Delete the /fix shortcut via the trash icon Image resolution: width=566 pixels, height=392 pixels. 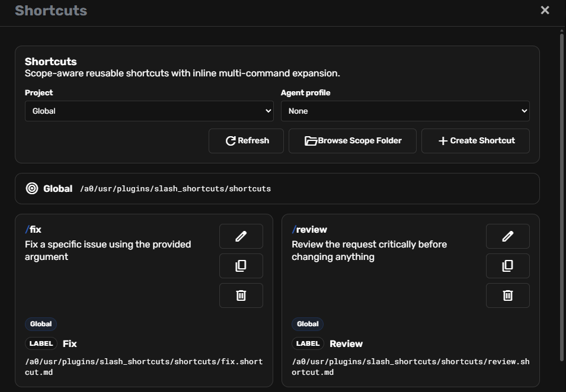pos(241,295)
